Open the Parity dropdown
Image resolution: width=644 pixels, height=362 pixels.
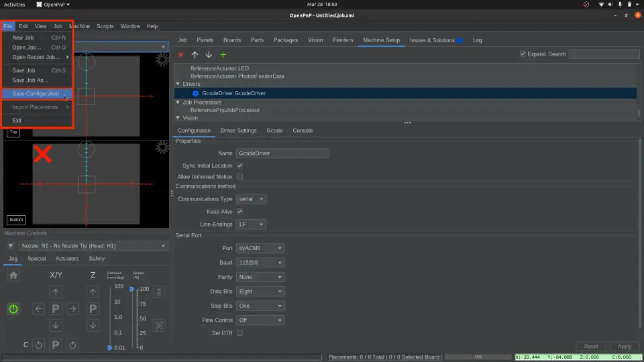click(260, 277)
